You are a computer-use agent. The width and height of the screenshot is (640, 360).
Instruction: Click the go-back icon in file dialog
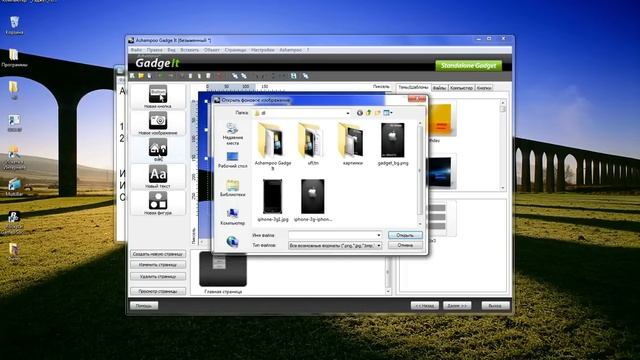tap(360, 113)
